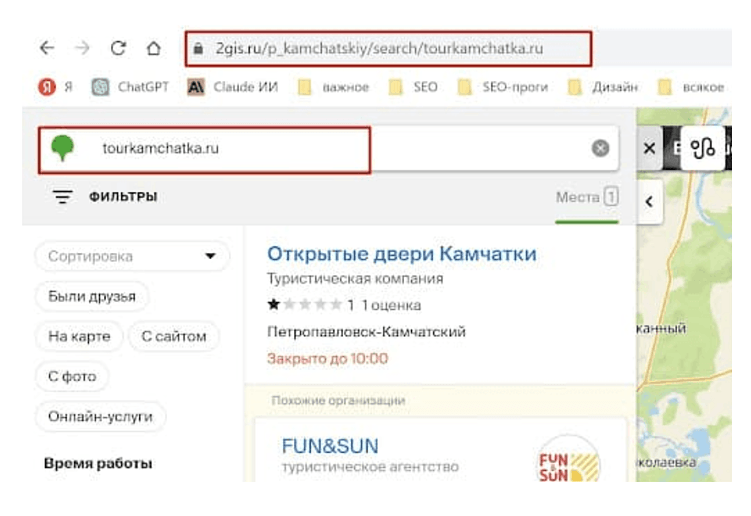Clear the search query with the round X
The height and width of the screenshot is (516, 751).
tap(600, 148)
